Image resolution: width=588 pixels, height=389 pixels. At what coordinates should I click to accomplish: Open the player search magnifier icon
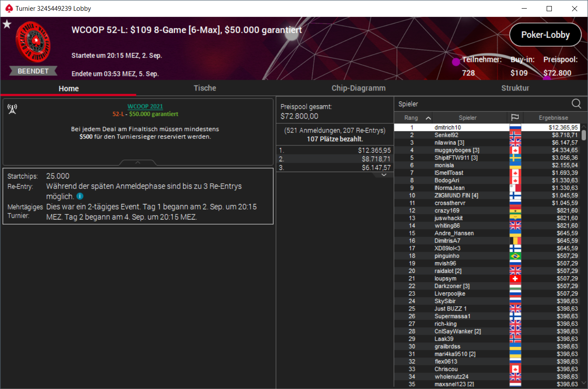tap(576, 104)
